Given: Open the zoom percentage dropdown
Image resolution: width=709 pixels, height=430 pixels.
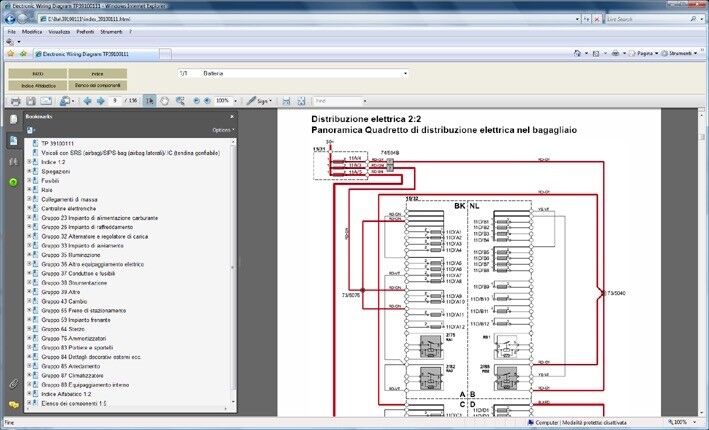Looking at the screenshot, I should click(x=236, y=101).
